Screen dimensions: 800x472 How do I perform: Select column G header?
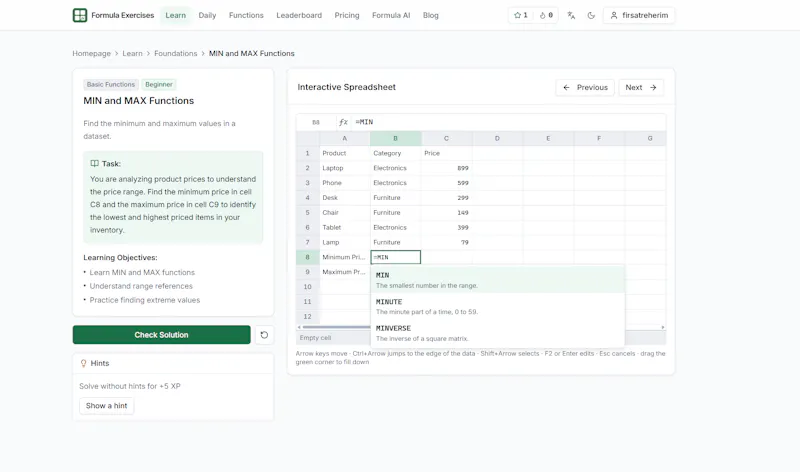coord(645,138)
